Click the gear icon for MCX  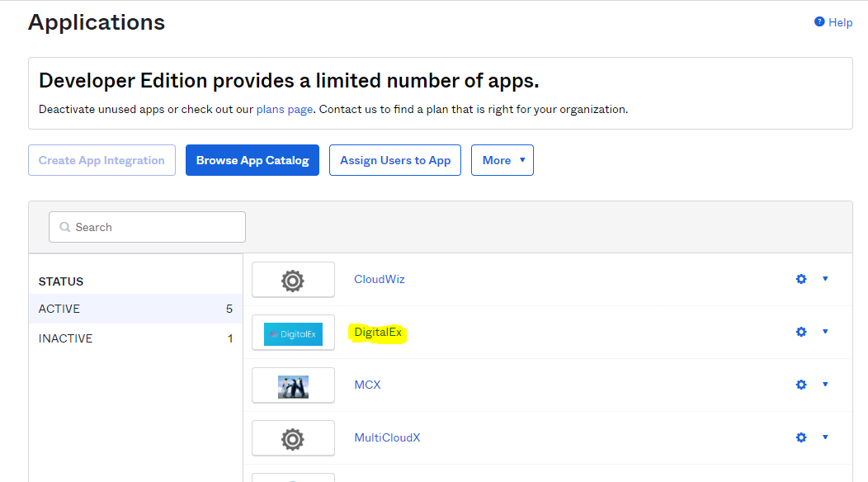(x=800, y=385)
